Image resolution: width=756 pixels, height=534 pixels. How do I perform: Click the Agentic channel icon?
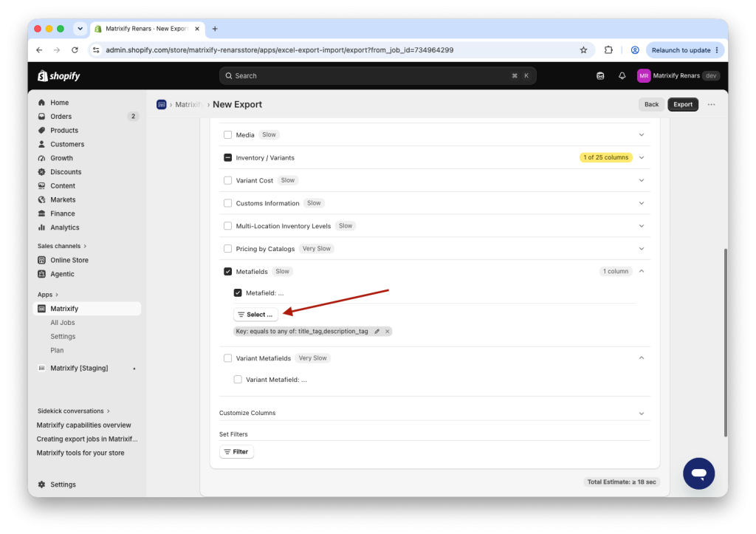coord(42,274)
